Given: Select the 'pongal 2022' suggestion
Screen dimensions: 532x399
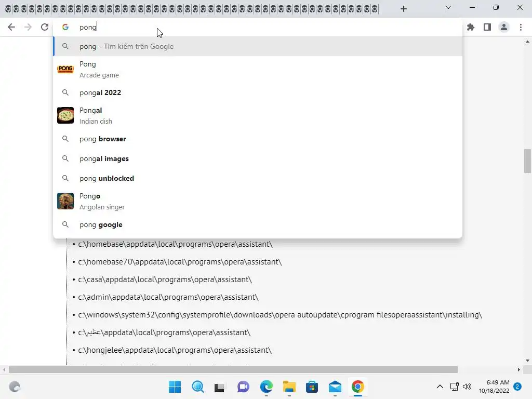Looking at the screenshot, I should tap(258, 92).
